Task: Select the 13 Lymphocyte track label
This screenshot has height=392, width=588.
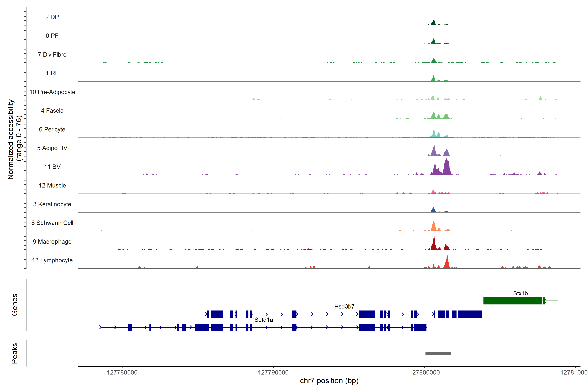Action: [52, 260]
